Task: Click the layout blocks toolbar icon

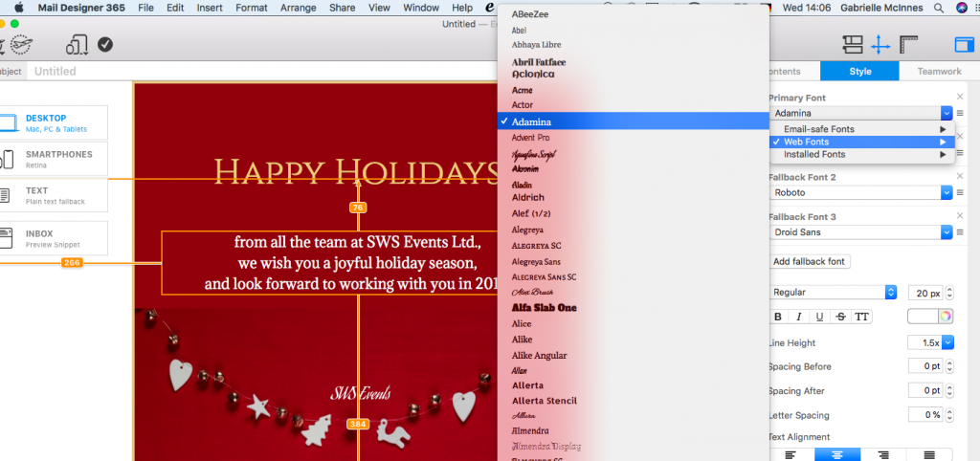Action: point(853,44)
